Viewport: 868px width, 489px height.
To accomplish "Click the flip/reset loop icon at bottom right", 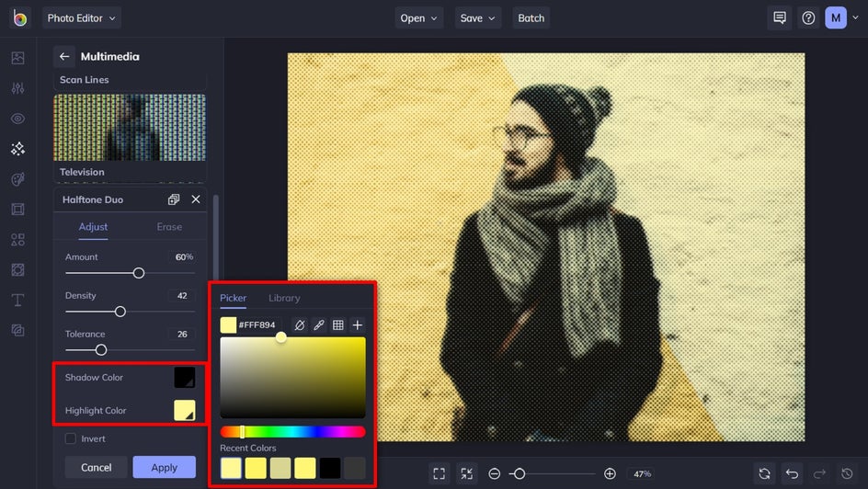I will click(764, 473).
